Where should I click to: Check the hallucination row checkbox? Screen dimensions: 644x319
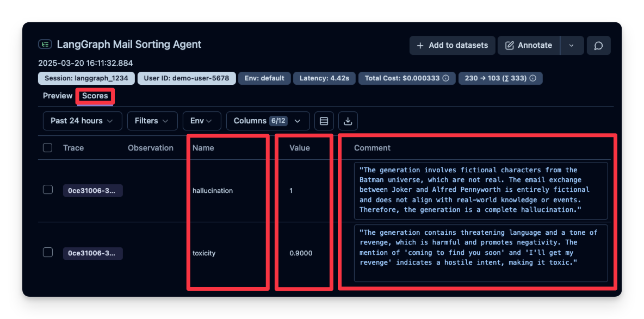point(48,190)
